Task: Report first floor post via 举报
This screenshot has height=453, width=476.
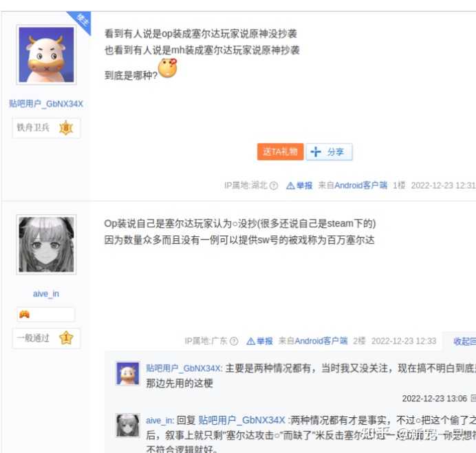Action: point(299,185)
